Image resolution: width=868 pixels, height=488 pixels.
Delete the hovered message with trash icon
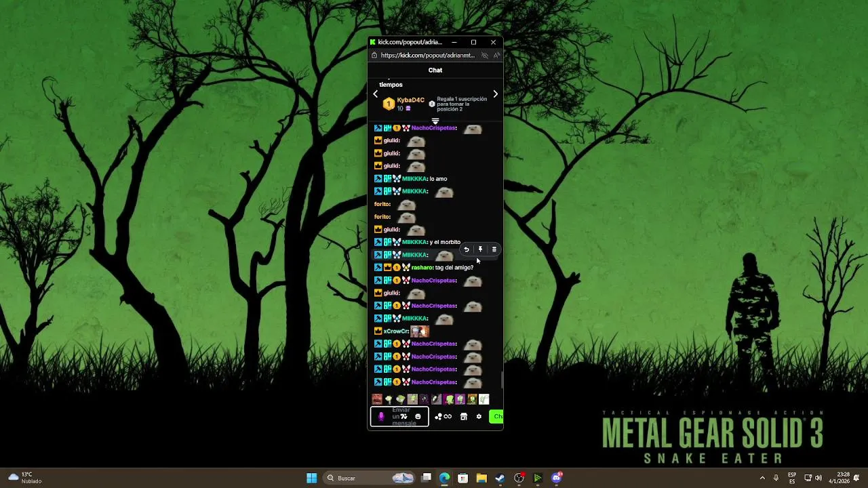[x=494, y=249]
